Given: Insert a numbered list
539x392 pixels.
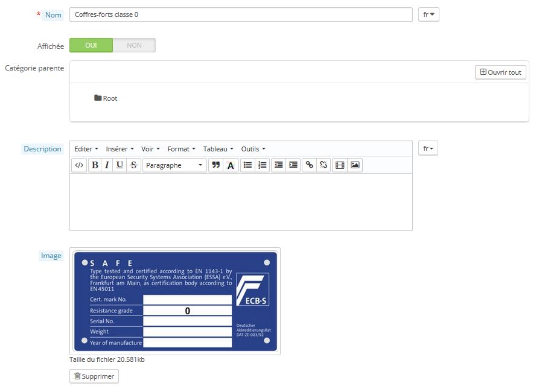Looking at the screenshot, I should 262,165.
